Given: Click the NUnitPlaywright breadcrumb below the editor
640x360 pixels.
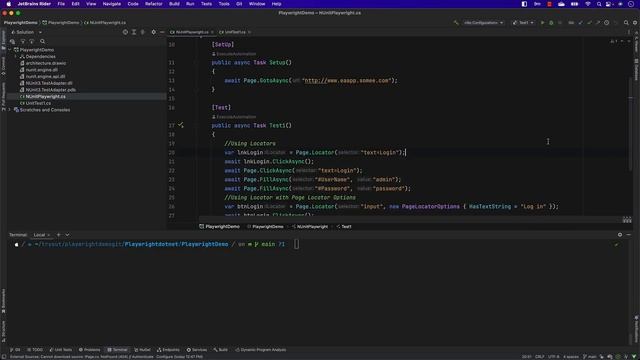Looking at the screenshot, I should [310, 227].
